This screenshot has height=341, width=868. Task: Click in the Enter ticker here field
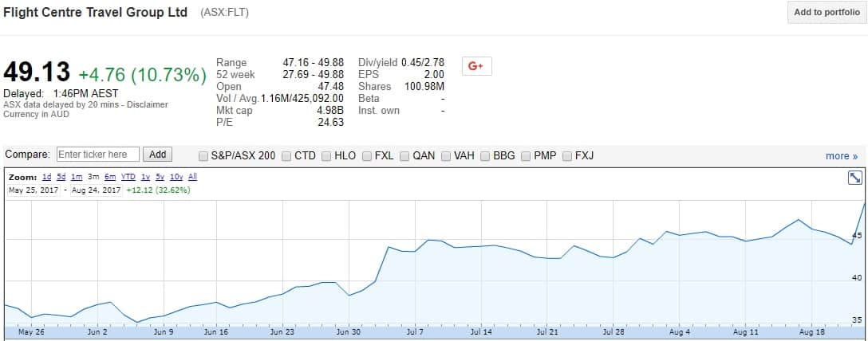(x=97, y=155)
